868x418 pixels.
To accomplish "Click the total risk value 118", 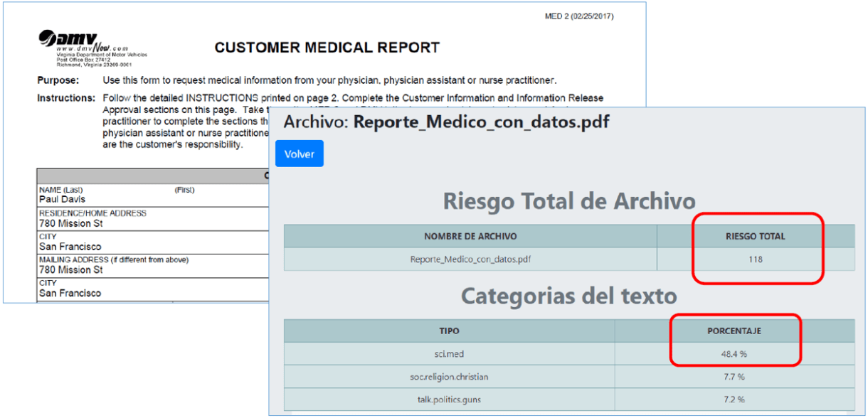I will point(755,259).
